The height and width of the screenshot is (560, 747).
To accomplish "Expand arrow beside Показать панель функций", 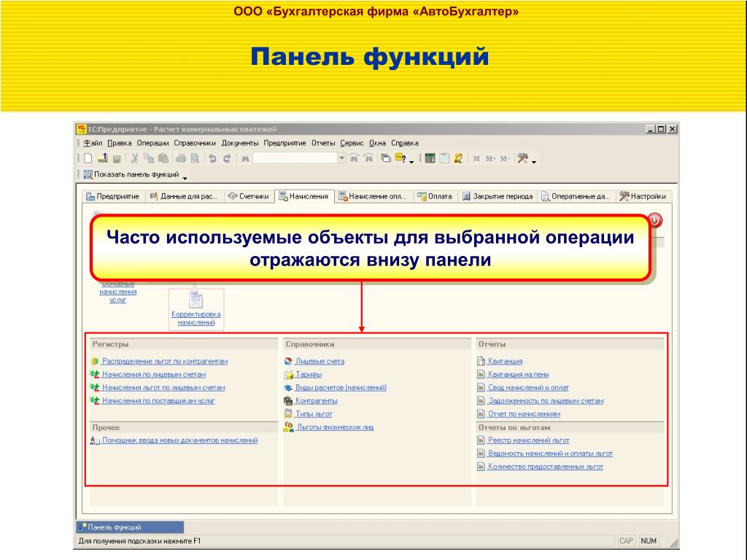I will (185, 177).
